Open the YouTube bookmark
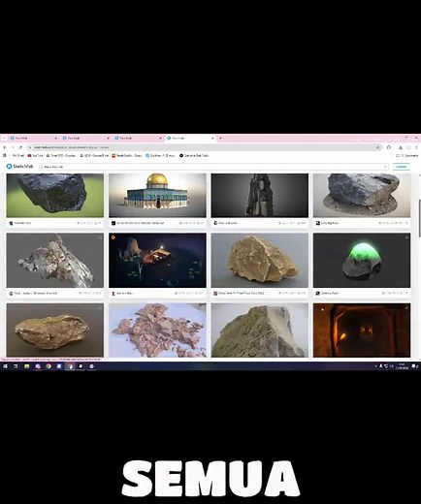421x504 pixels. pyautogui.click(x=35, y=155)
